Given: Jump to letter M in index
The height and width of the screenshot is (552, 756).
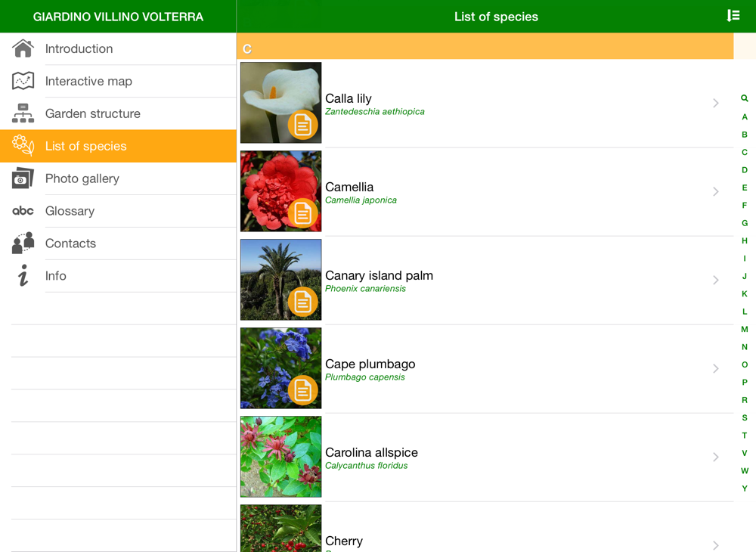Looking at the screenshot, I should [745, 329].
